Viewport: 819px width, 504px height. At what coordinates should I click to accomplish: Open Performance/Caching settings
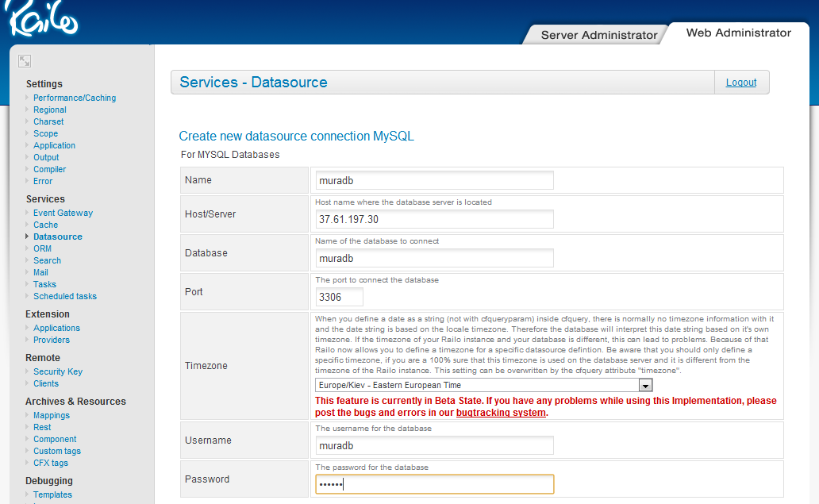pyautogui.click(x=74, y=98)
